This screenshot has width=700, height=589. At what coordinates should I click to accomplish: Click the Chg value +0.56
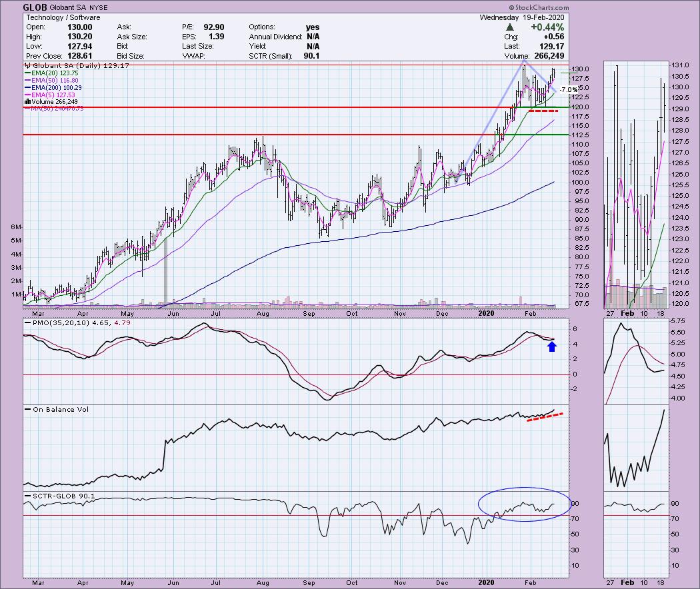[x=553, y=37]
